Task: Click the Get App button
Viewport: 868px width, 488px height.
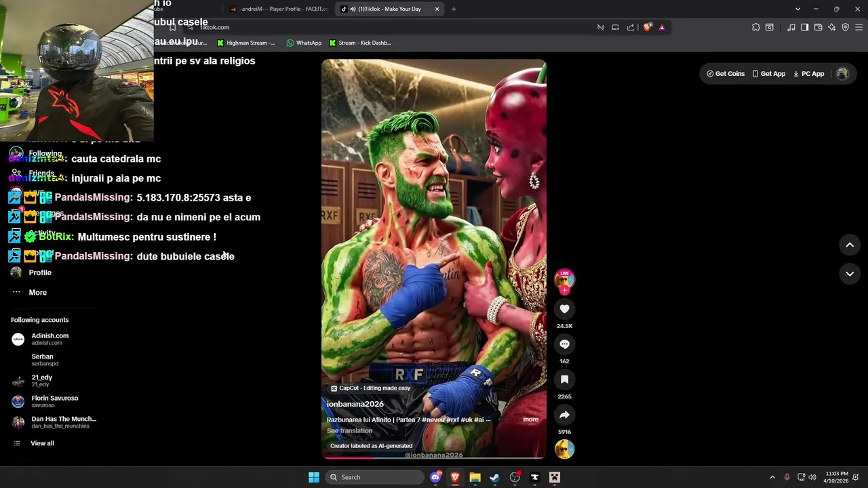Action: (x=769, y=74)
